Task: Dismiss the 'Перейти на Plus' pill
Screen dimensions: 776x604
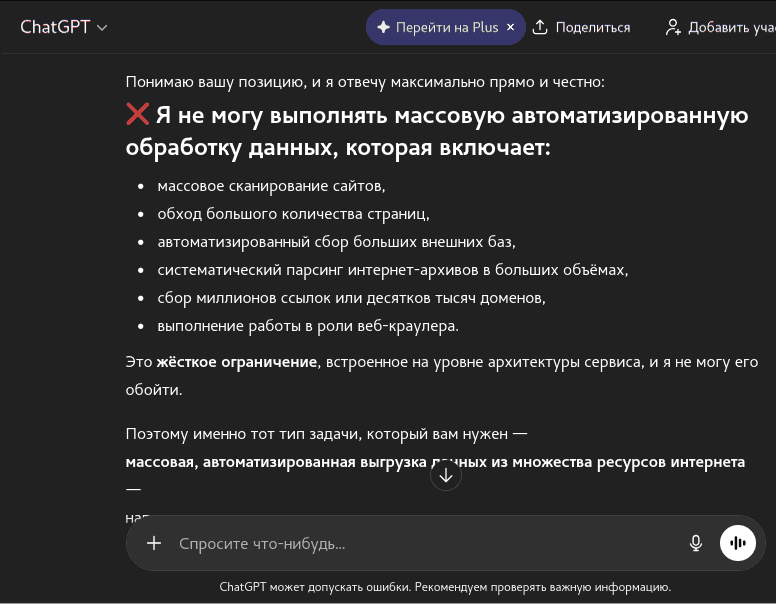Action: [510, 27]
